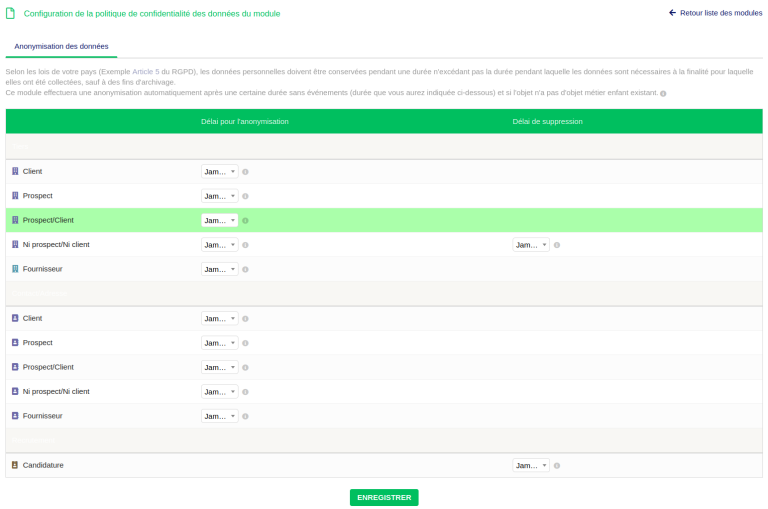Open anonymisation delay dropdown for highlighted Prospect/Client
The width and height of the screenshot is (768, 509).
(x=220, y=221)
